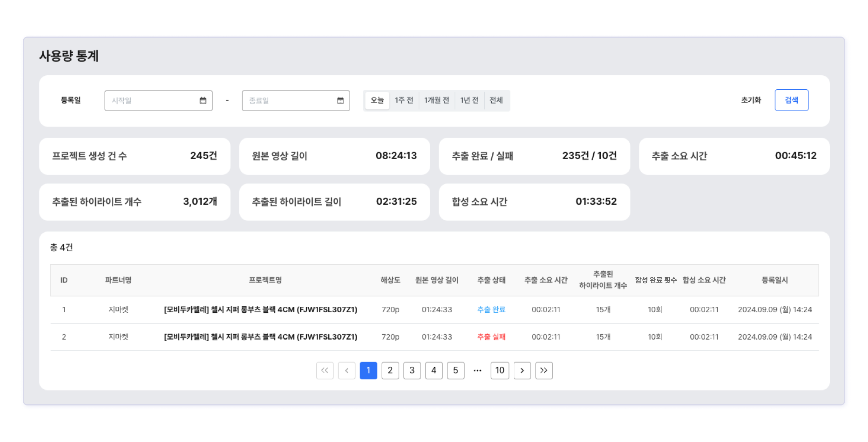This screenshot has width=868, height=442.
Task: Click the end date calendar icon
Action: [x=340, y=101]
